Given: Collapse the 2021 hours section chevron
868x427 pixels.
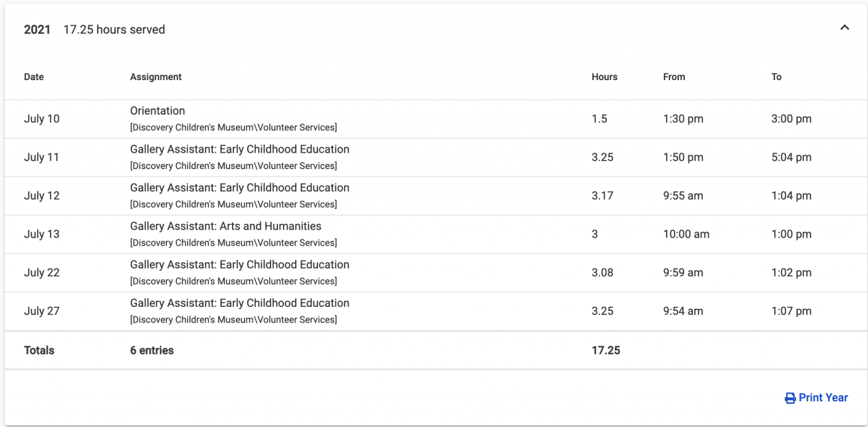Looking at the screenshot, I should click(x=844, y=28).
